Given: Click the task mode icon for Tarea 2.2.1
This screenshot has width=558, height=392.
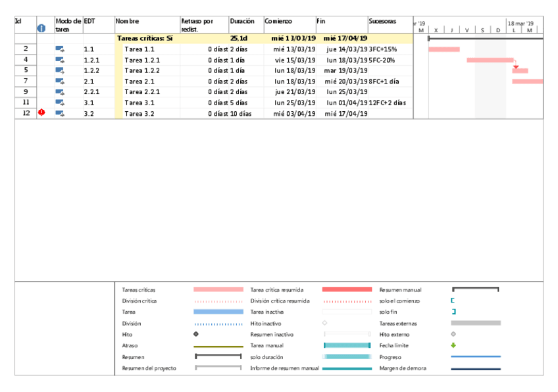Looking at the screenshot, I should point(60,92).
